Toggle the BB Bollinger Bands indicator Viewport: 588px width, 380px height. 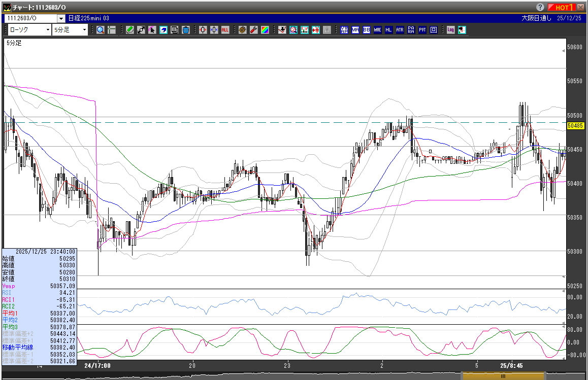[366, 30]
